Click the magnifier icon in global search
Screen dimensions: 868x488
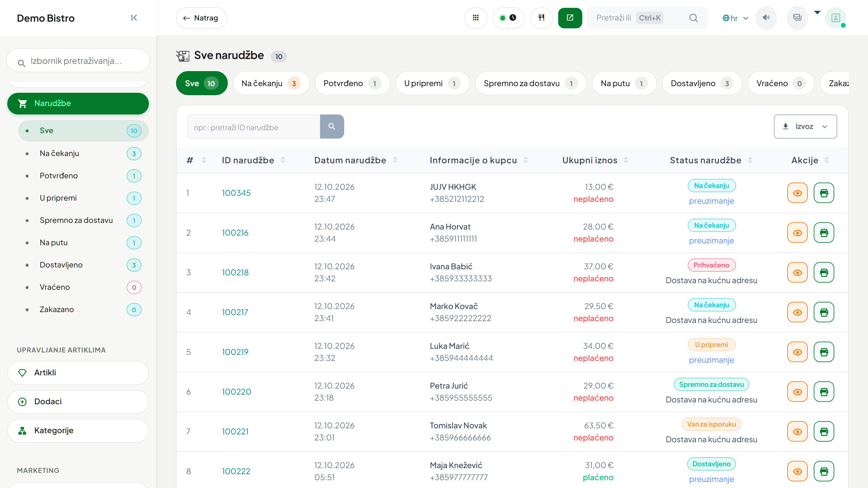click(693, 18)
